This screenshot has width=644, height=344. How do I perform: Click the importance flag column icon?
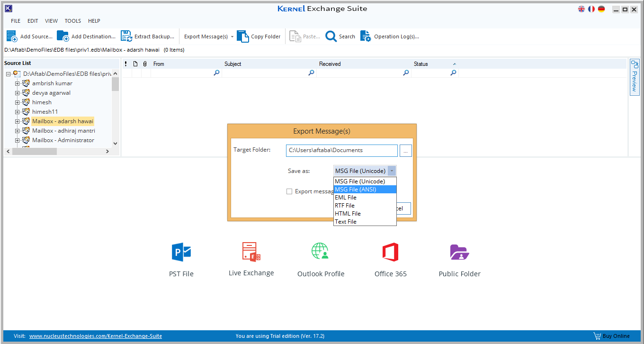coord(125,64)
